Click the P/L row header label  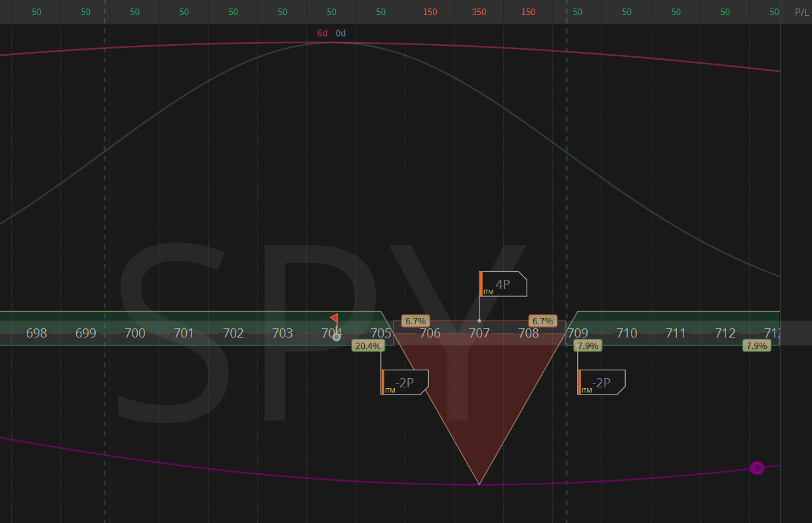point(802,12)
